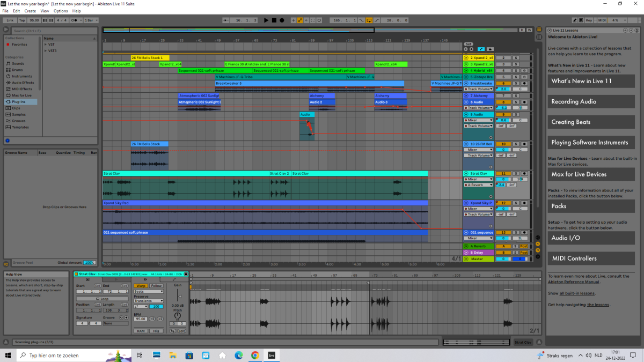The image size is (644, 362).
Task: Solo the Strat Clav track
Action: pyautogui.click(x=517, y=173)
